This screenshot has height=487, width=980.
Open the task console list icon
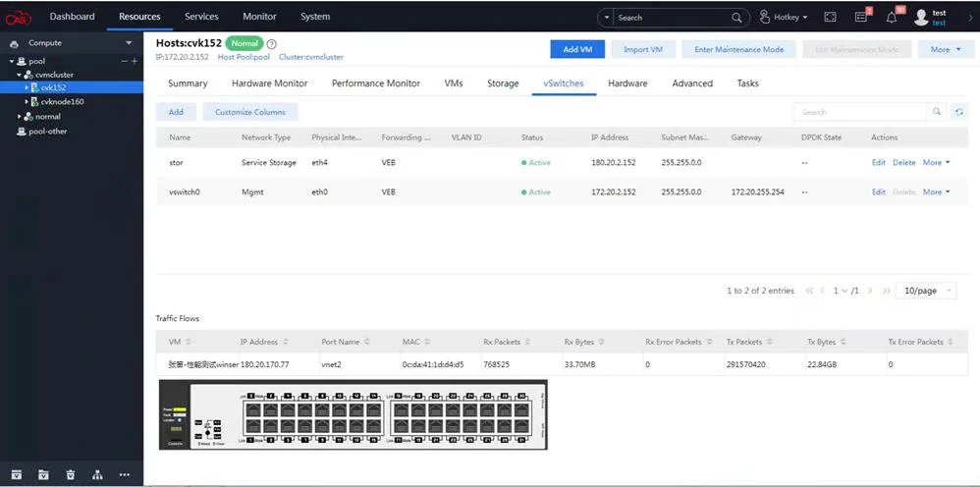click(x=861, y=18)
